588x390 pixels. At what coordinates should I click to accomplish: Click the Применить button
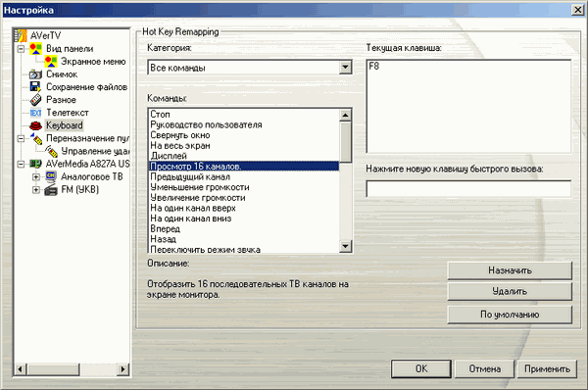tap(547, 369)
